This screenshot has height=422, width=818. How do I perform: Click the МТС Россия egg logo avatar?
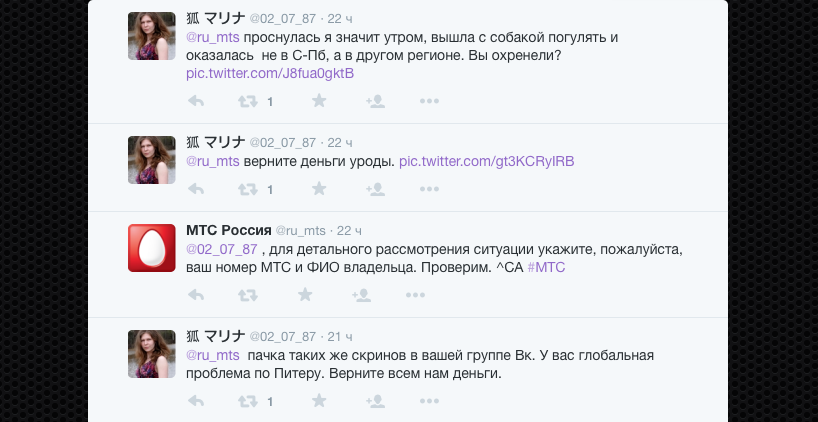pos(152,248)
